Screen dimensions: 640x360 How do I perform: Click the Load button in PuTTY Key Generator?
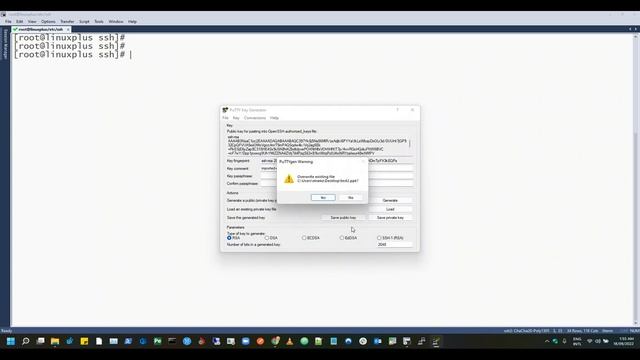[390, 209]
